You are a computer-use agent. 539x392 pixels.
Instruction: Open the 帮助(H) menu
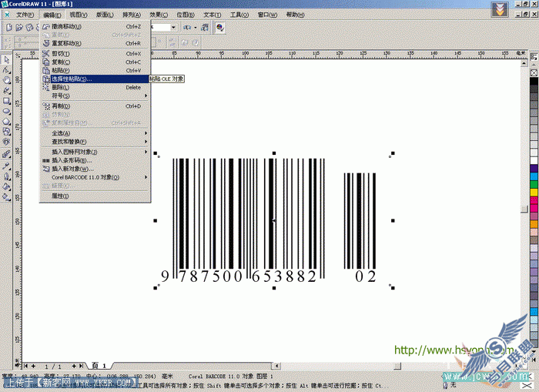(x=295, y=15)
